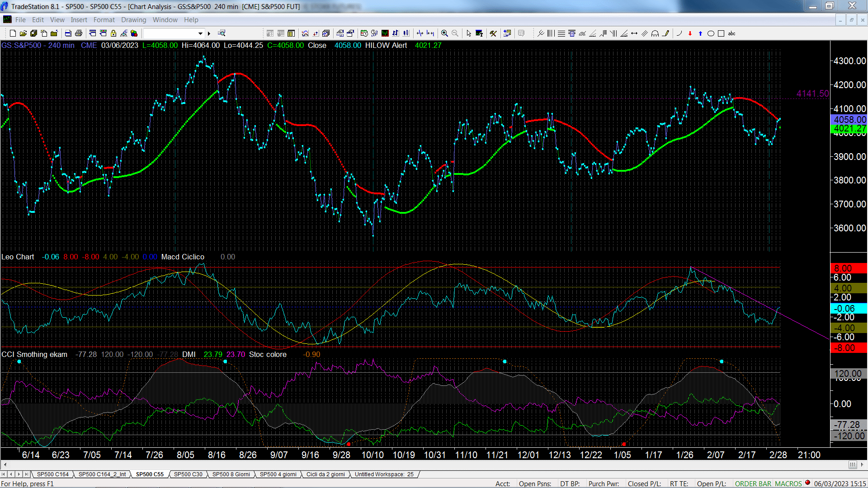Viewport: 868px width, 488px height.
Task: Switch to the SP500 C164_2_Int tab
Action: point(102,474)
